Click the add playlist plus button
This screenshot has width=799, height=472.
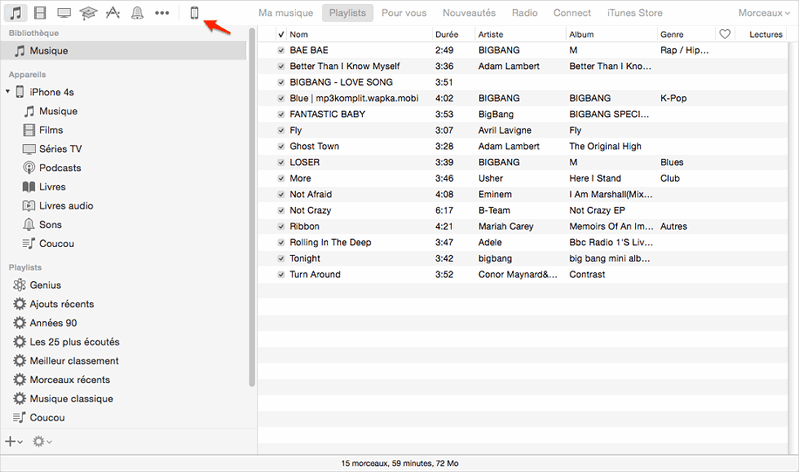(x=13, y=441)
